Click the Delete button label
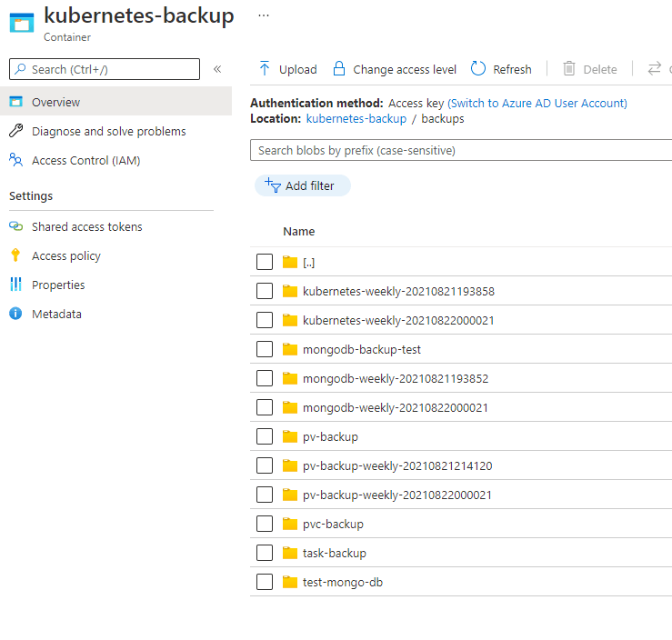 pyautogui.click(x=600, y=69)
